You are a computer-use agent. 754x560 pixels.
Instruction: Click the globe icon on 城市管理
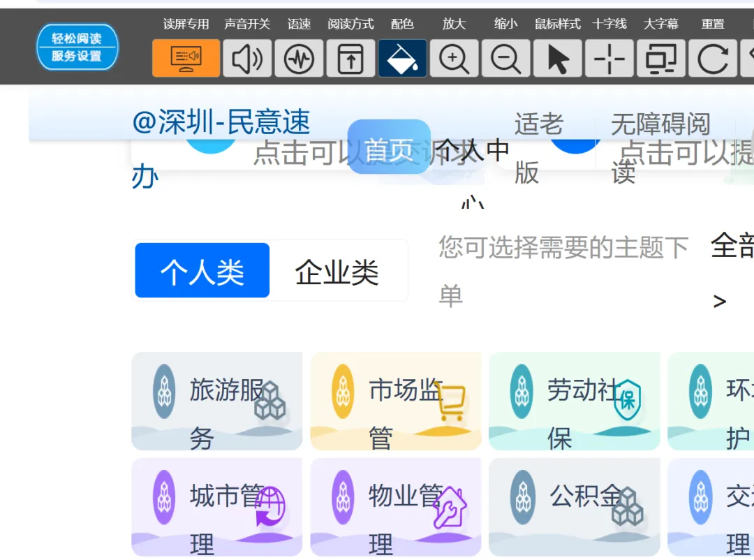270,506
